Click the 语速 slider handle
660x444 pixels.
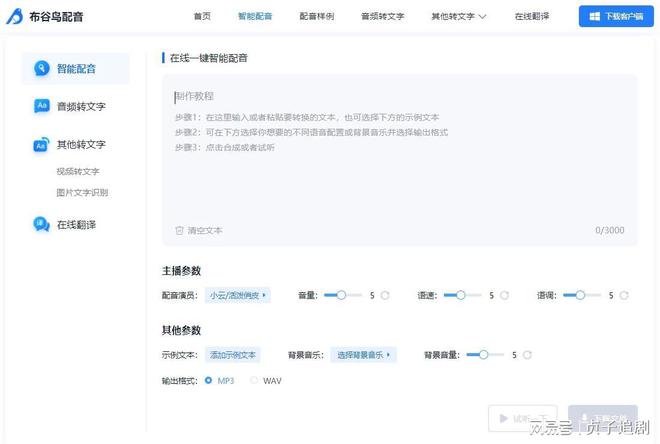tap(461, 295)
